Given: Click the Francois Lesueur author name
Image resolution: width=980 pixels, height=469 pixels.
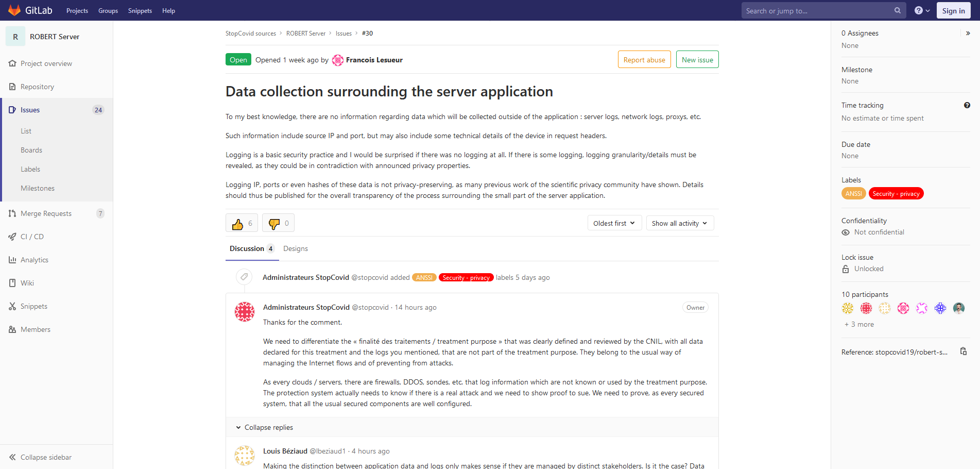Looking at the screenshot, I should (374, 60).
